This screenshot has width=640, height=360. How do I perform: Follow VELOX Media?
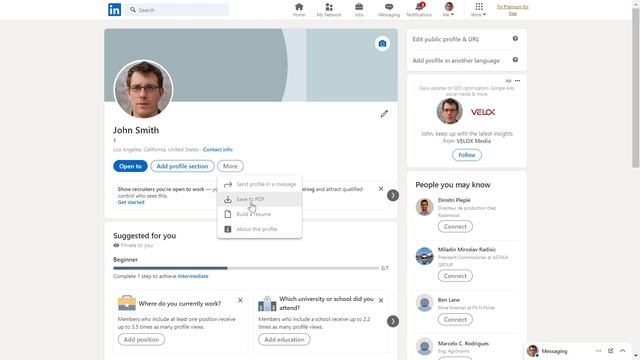pos(467,155)
